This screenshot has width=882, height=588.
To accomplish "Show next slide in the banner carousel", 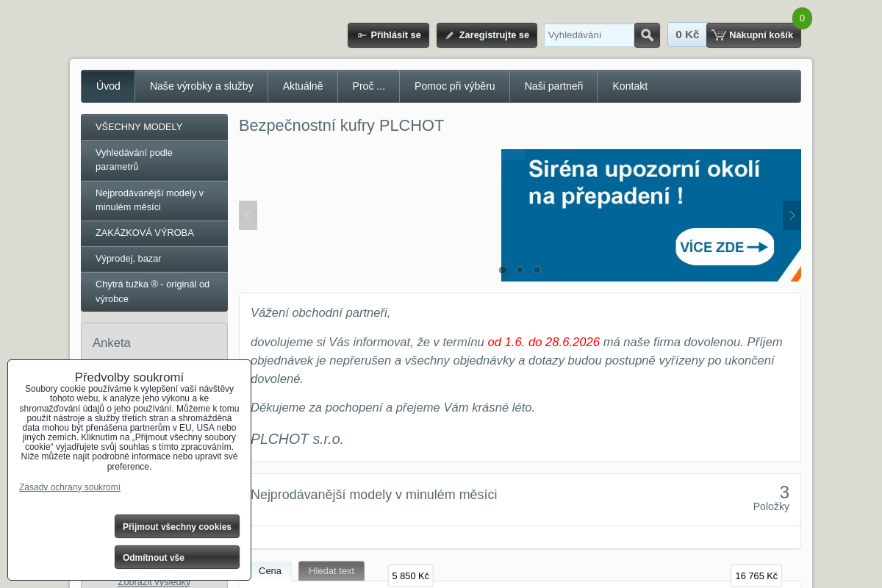I will [x=792, y=215].
